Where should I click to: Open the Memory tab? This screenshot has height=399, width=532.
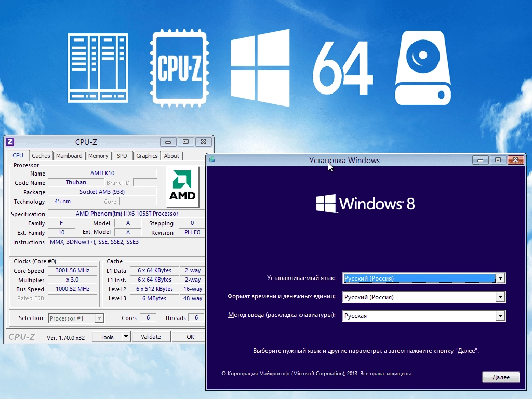coord(98,156)
